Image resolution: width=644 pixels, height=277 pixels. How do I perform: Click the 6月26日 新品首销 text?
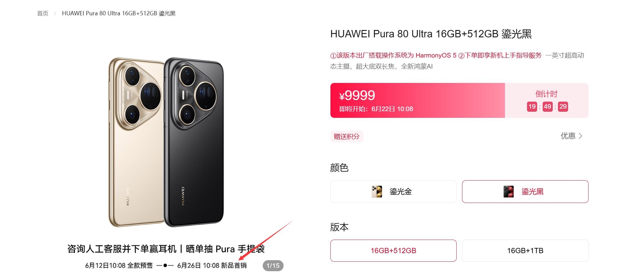[x=212, y=266]
